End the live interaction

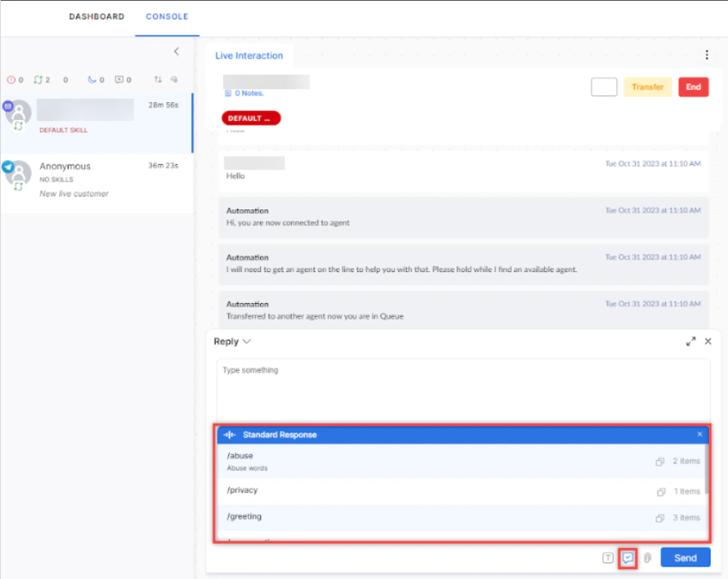tap(693, 87)
